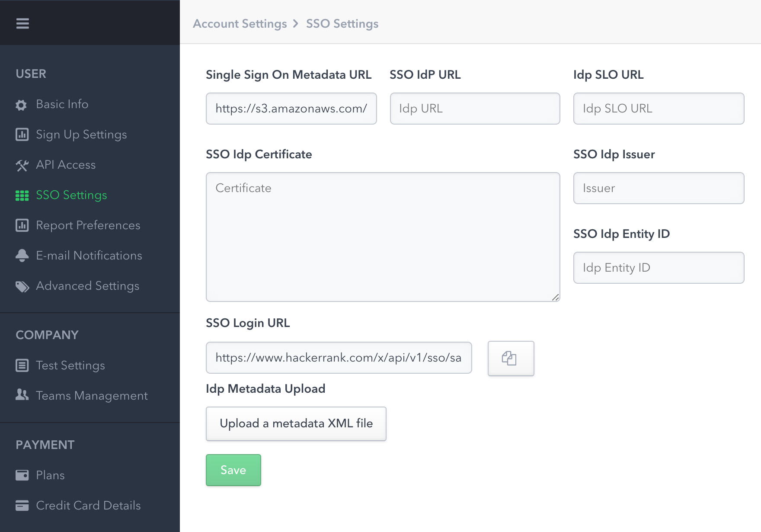Select the chart icon for Sign Up Settings
This screenshot has height=532, width=761.
22,135
